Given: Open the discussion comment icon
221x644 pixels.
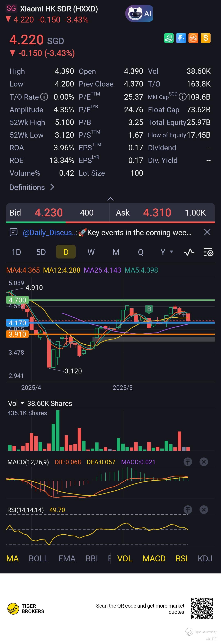Looking at the screenshot, I should click(x=13, y=232).
